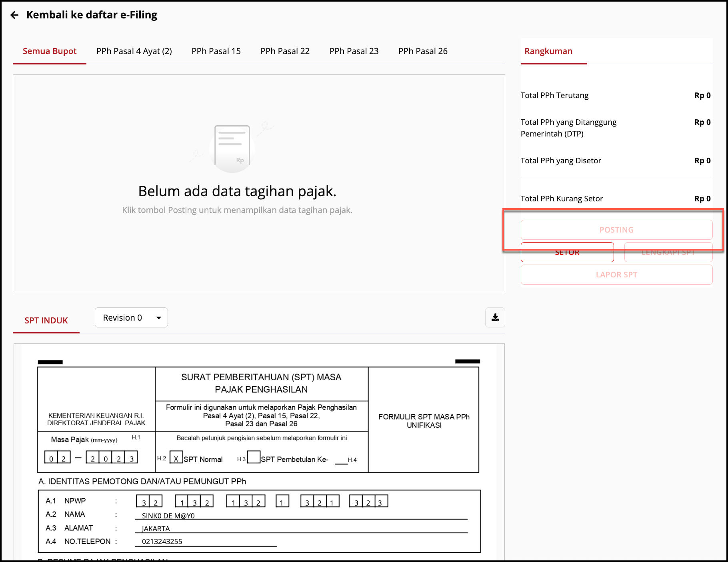728x562 pixels.
Task: Go to the PPh Pasal 22 tab
Action: pyautogui.click(x=285, y=51)
